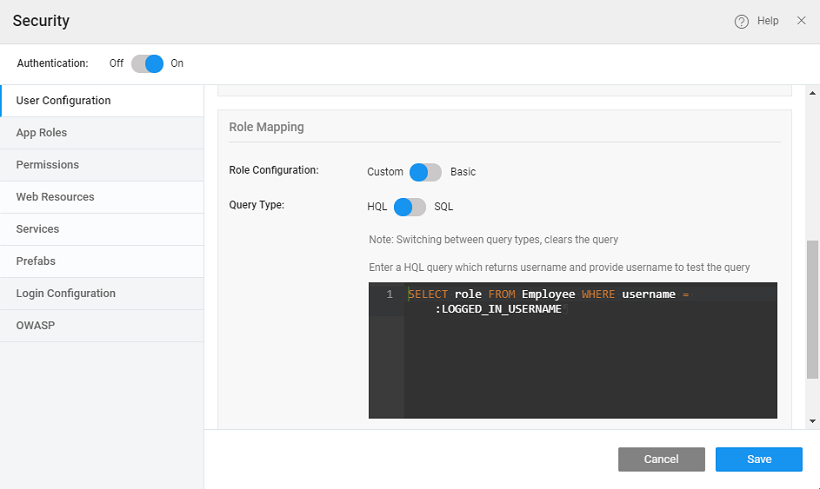820x489 pixels.
Task: Click line number 1 in the editor gutter
Action: (x=389, y=295)
